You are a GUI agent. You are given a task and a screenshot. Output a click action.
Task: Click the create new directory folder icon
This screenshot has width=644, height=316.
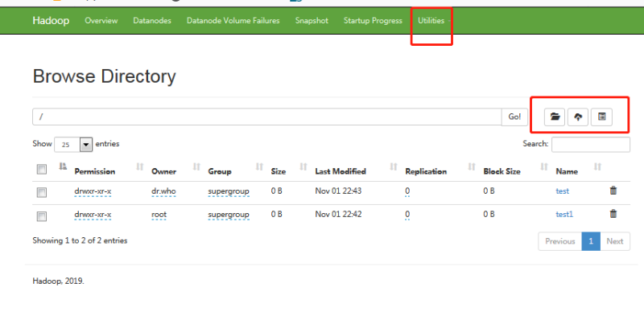[x=555, y=117]
